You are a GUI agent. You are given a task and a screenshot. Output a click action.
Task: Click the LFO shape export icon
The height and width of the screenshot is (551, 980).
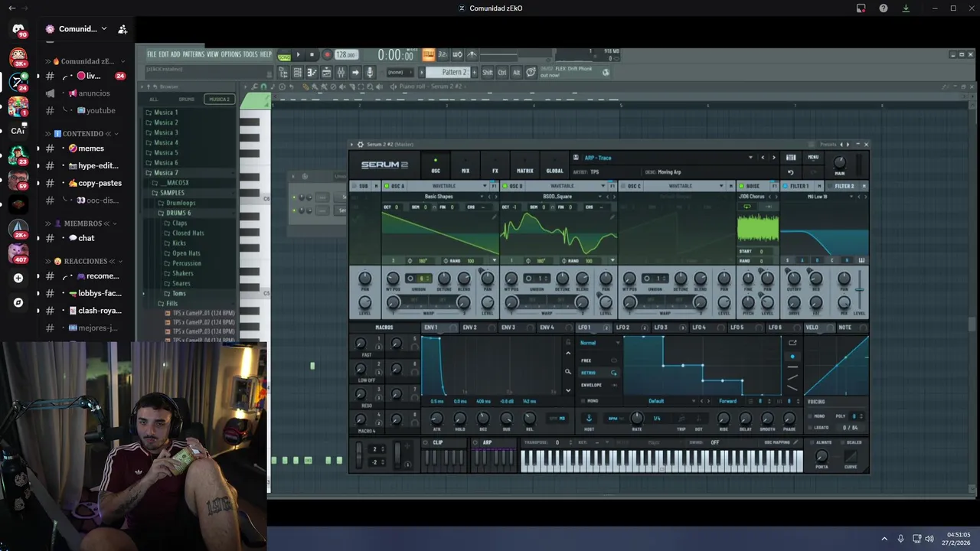click(792, 343)
